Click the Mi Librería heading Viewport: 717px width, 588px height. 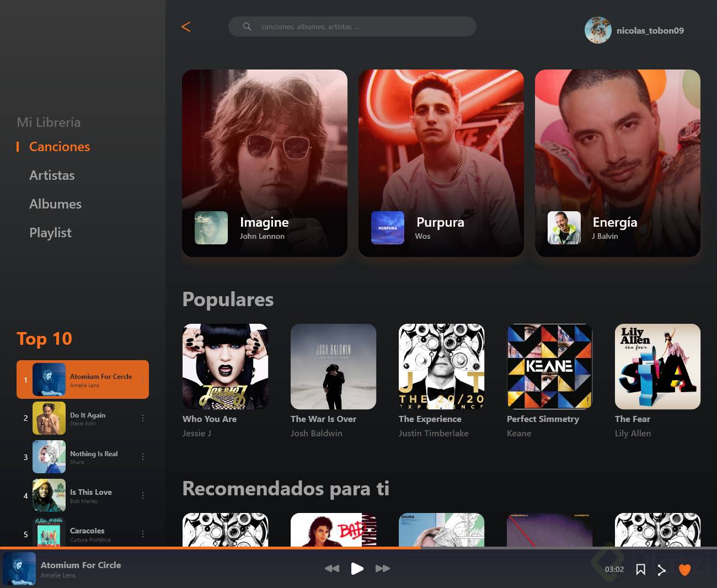coord(49,122)
